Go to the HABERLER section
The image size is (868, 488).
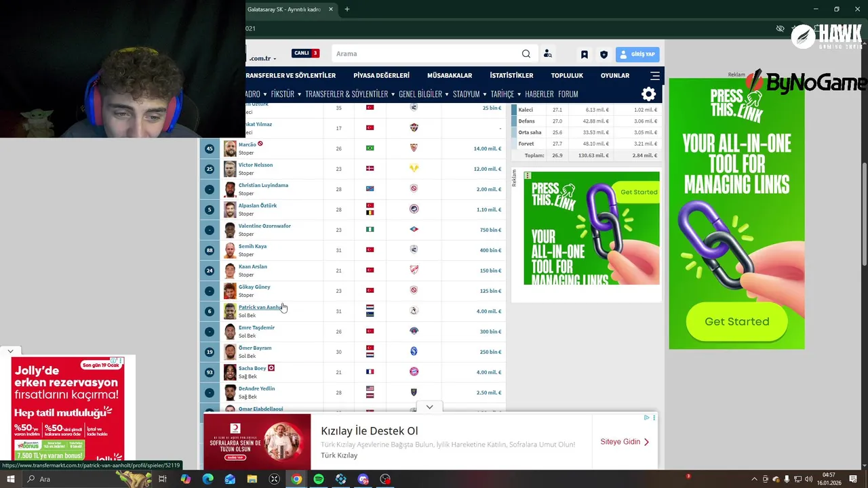tap(539, 94)
